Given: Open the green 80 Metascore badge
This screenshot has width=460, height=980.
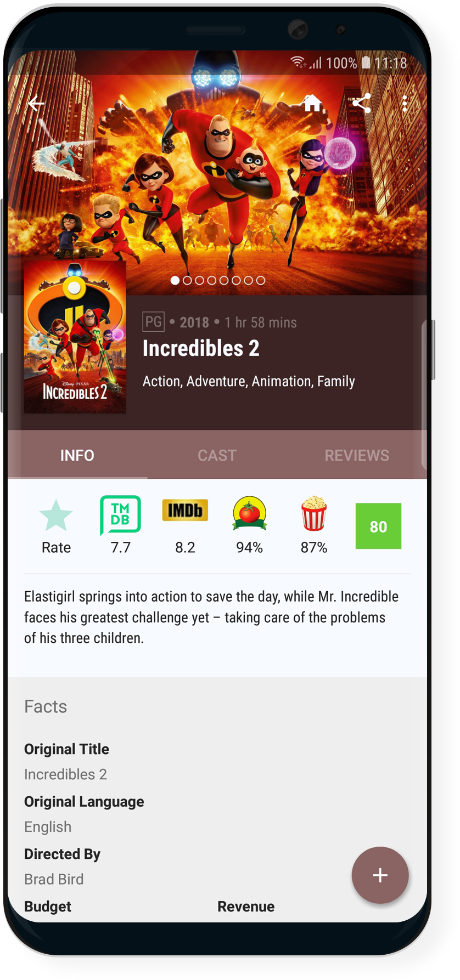Looking at the screenshot, I should click(378, 526).
